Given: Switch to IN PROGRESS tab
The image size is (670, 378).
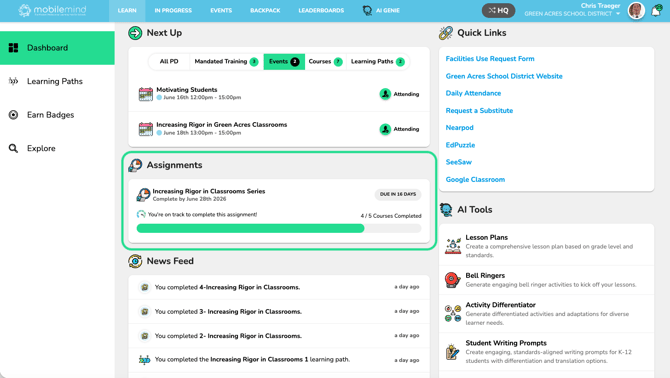Looking at the screenshot, I should pyautogui.click(x=173, y=11).
